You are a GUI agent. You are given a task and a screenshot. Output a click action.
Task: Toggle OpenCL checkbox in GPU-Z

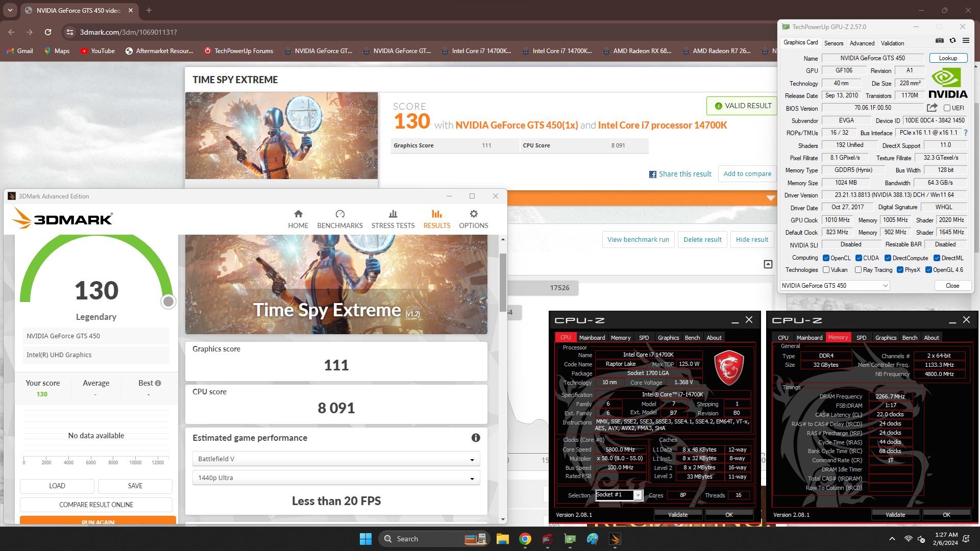[x=826, y=258]
